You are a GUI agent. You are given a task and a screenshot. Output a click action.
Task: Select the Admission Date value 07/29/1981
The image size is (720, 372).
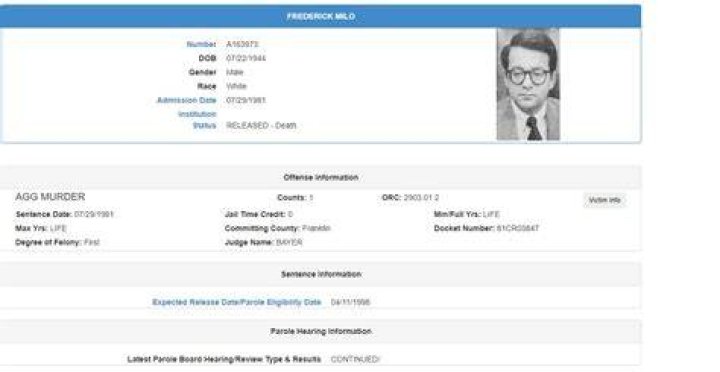pos(246,100)
